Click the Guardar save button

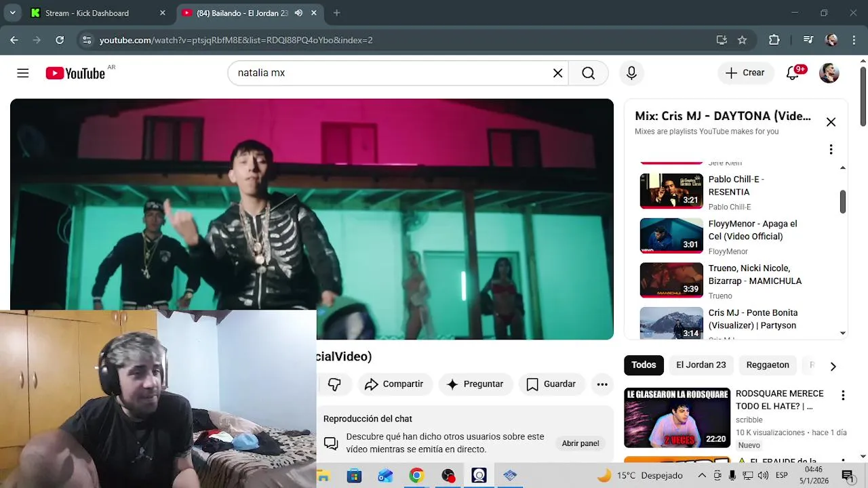[551, 384]
